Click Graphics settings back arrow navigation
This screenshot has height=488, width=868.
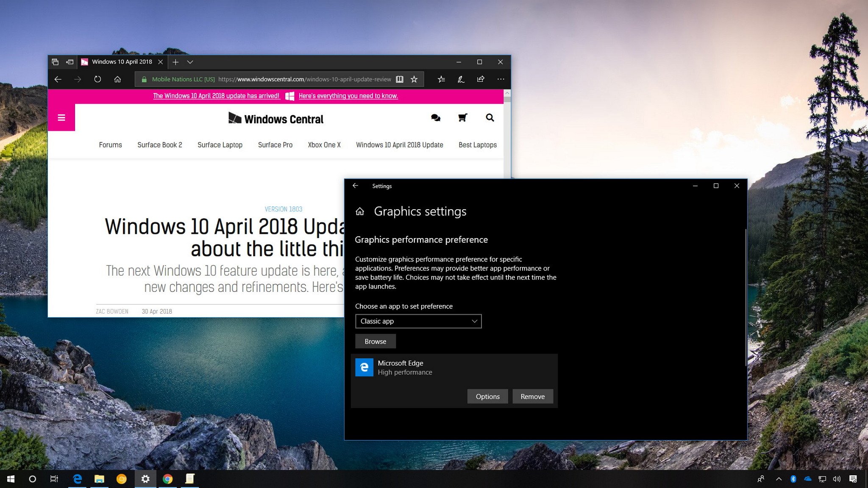(356, 185)
